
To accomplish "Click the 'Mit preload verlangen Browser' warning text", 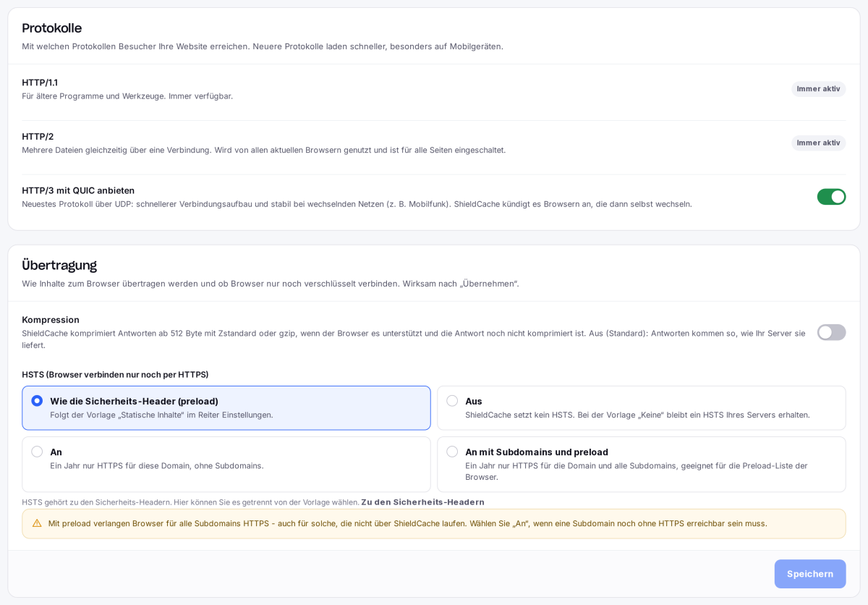I will point(407,523).
